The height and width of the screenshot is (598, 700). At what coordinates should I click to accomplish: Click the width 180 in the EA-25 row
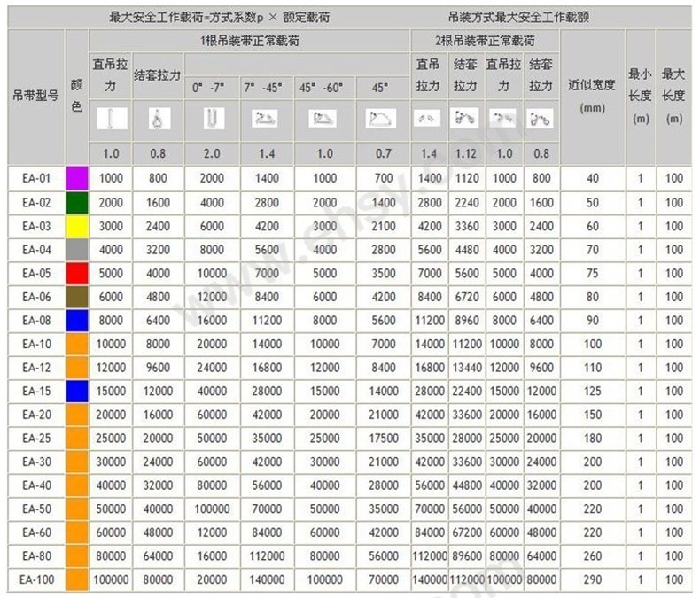tap(593, 439)
